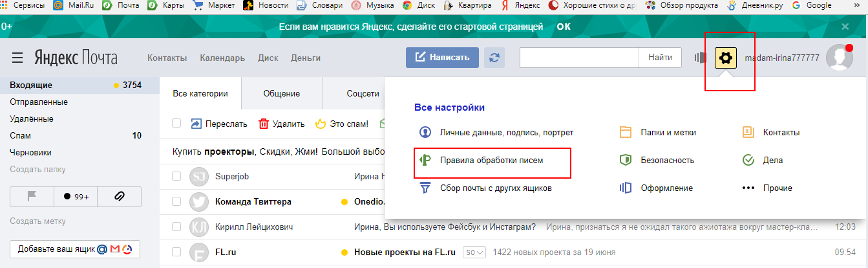Check the FL.ru message checkbox
The height and width of the screenshot is (268, 868).
click(176, 252)
